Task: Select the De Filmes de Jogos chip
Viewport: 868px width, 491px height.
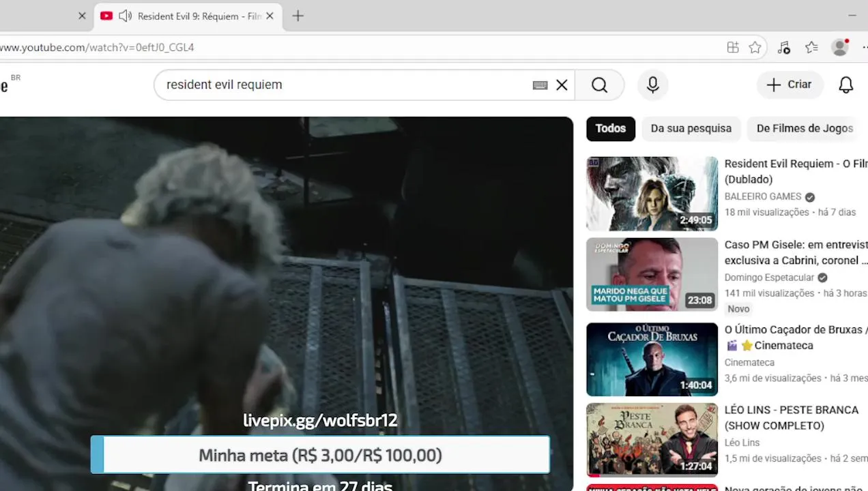Action: point(805,128)
